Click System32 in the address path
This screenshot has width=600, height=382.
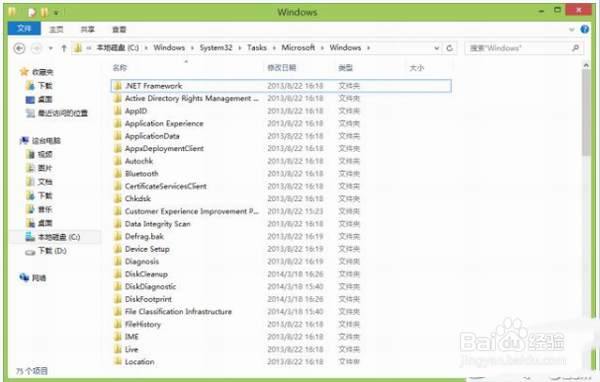click(x=216, y=47)
